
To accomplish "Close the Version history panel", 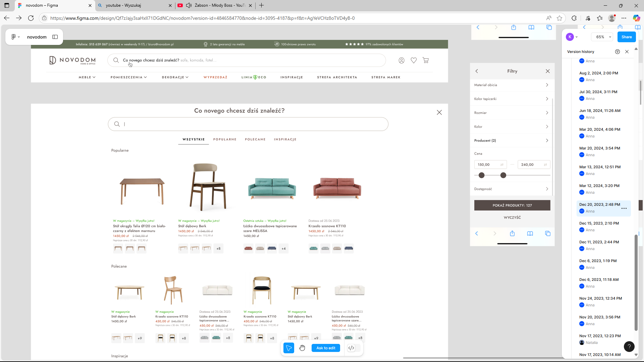I will 627,52.
